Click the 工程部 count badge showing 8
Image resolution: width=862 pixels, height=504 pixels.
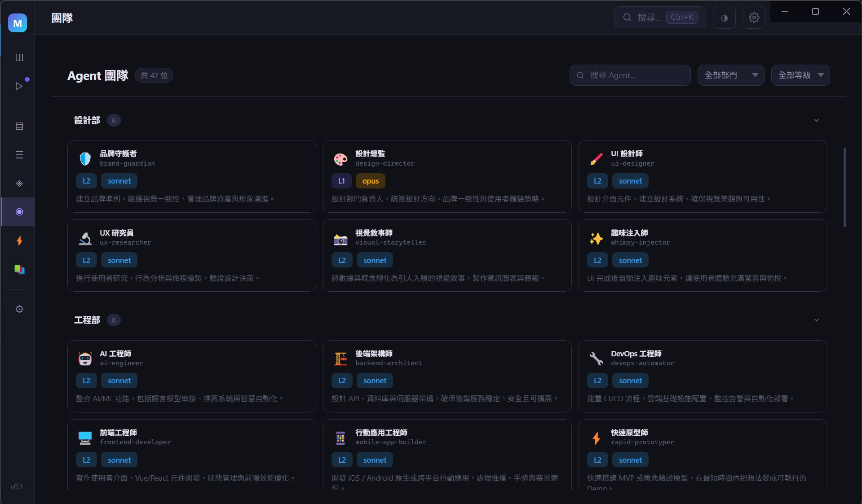[x=114, y=320]
